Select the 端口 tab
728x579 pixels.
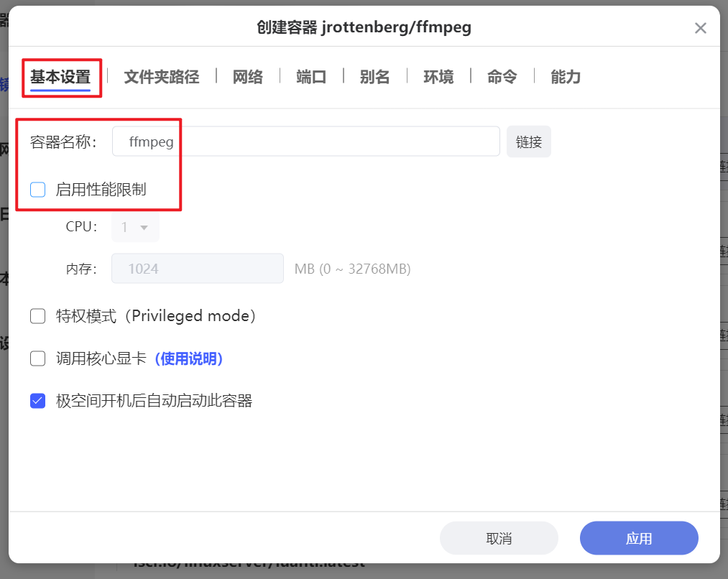(311, 77)
